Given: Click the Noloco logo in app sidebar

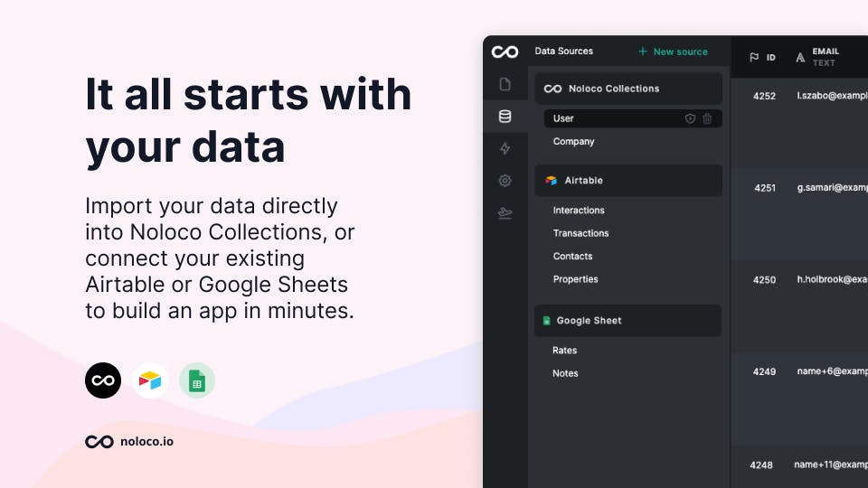Looking at the screenshot, I should click(505, 52).
